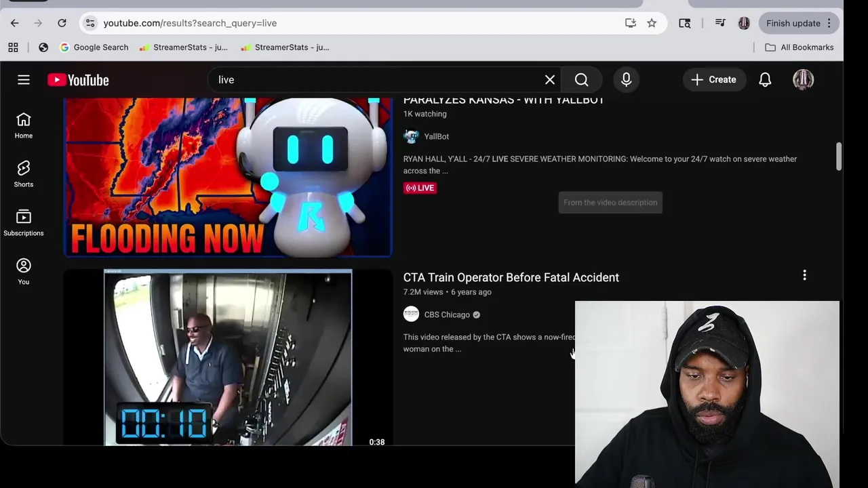Open CTA Train Operator video thumbnail
The height and width of the screenshot is (488, 868).
[x=228, y=357]
